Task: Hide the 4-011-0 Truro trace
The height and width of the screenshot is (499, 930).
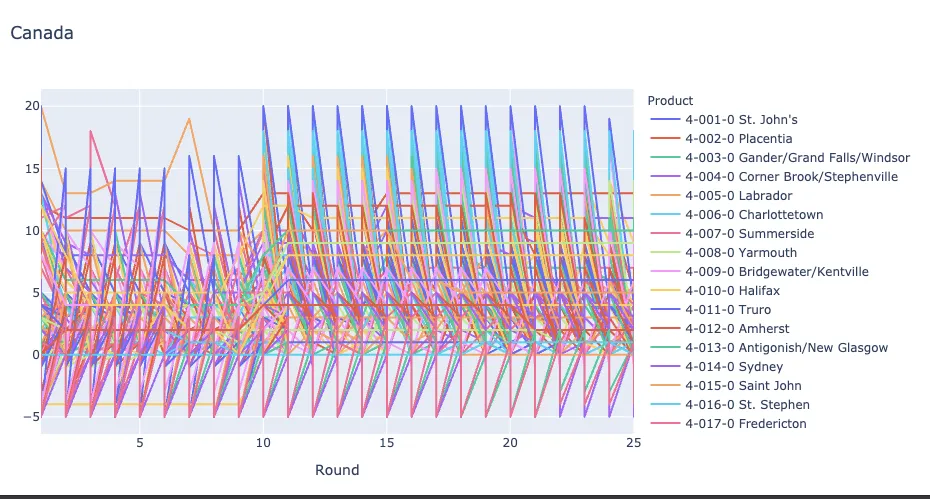Action: 711,310
